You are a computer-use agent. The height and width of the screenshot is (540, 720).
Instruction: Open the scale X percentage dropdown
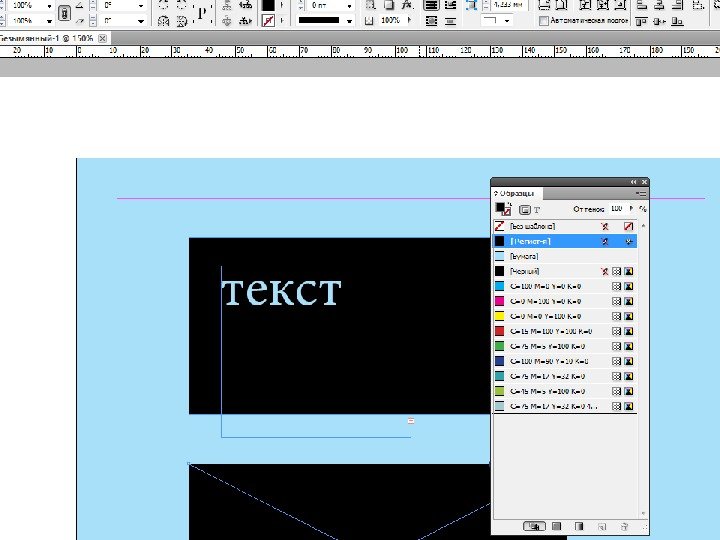(x=49, y=6)
